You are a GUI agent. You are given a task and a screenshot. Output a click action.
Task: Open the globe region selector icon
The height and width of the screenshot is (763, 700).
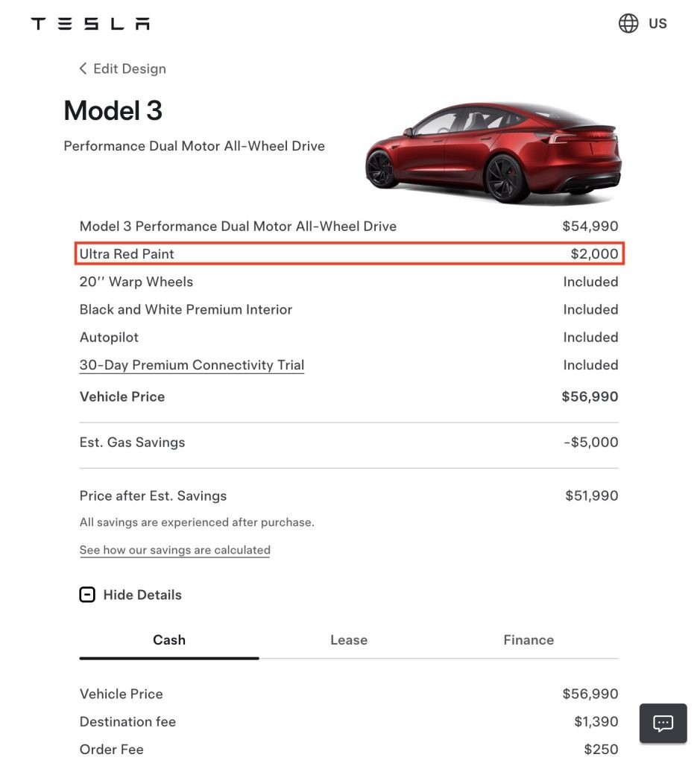[x=628, y=23]
